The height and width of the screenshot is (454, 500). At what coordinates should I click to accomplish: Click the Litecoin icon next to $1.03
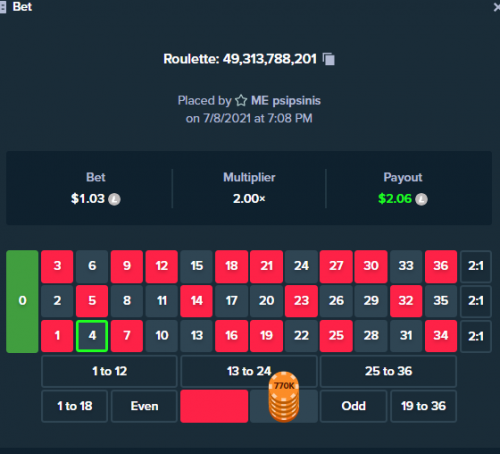(x=114, y=199)
